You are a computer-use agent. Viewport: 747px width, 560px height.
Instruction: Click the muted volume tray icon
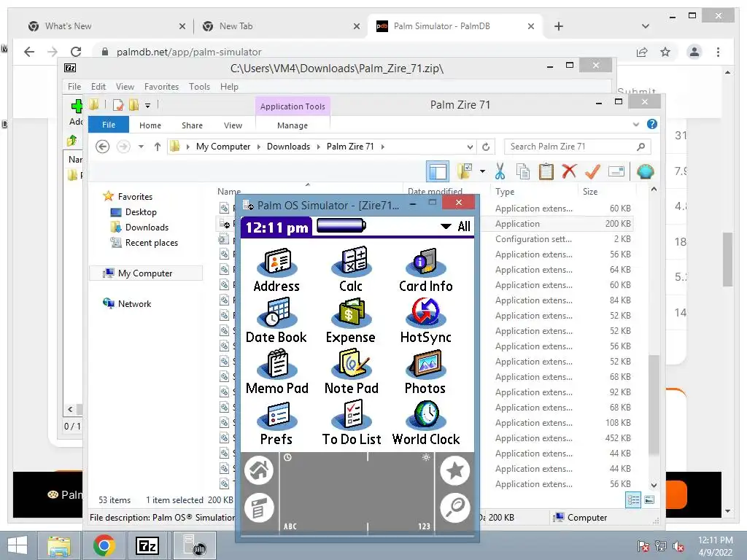678,546
